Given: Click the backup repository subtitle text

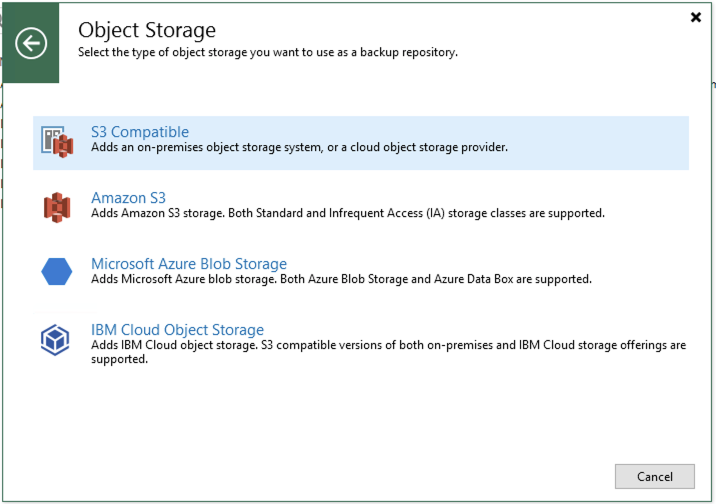Looking at the screenshot, I should click(268, 52).
